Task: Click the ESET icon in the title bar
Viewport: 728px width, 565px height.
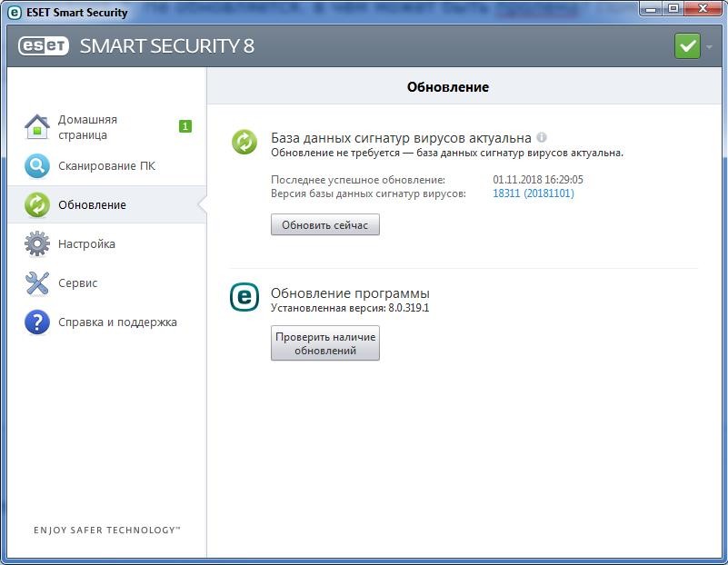Action: tap(15, 13)
